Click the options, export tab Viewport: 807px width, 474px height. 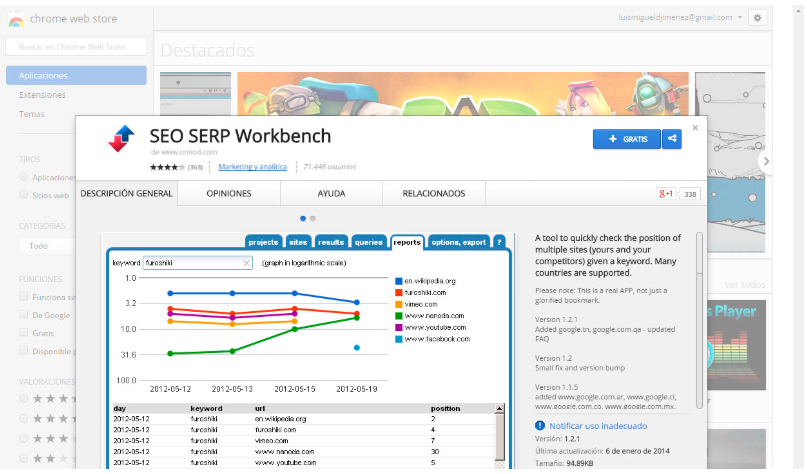click(459, 242)
